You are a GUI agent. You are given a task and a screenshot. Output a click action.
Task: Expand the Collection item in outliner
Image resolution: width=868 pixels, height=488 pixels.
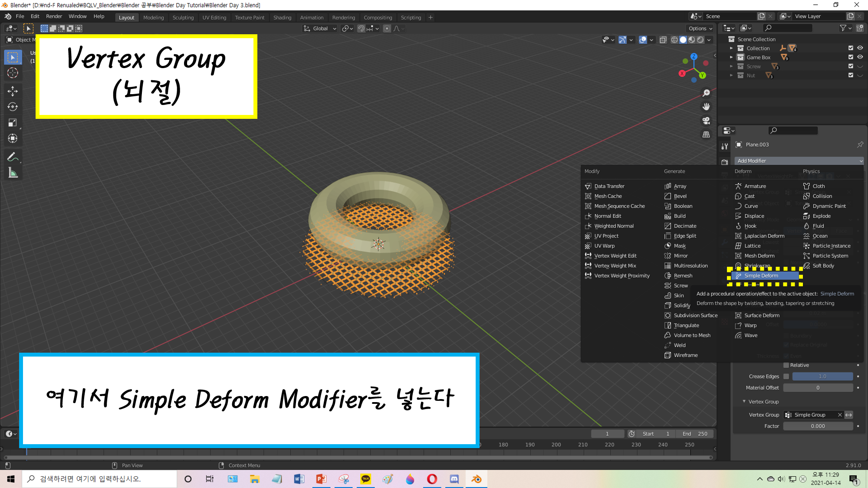(731, 48)
